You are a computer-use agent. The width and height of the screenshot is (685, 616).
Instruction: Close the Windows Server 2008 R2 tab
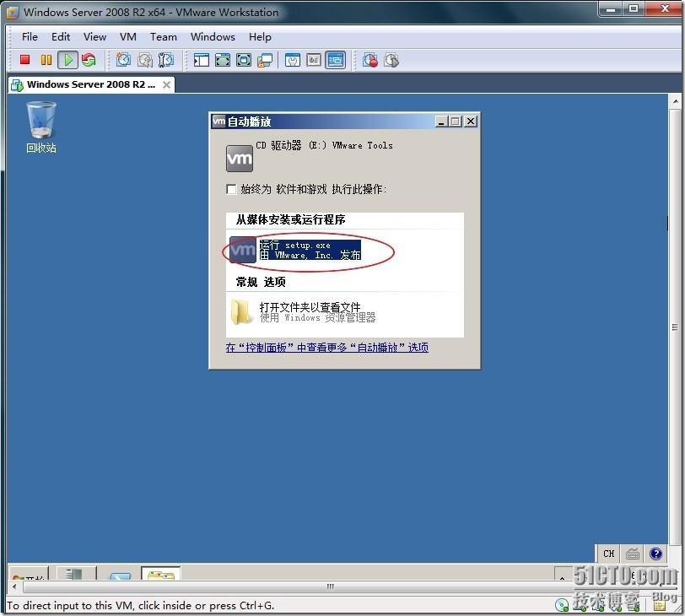pos(166,84)
